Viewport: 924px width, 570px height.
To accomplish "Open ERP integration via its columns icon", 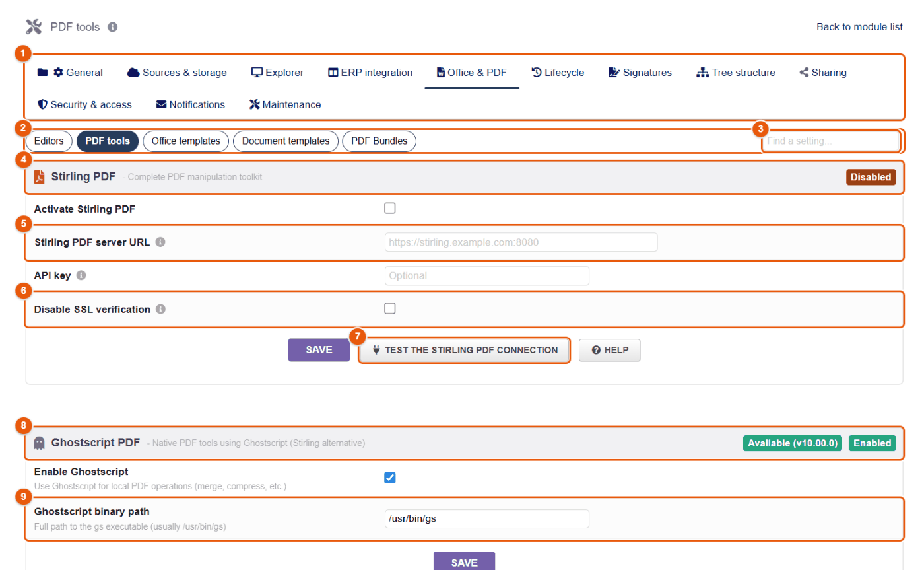I will click(x=333, y=73).
